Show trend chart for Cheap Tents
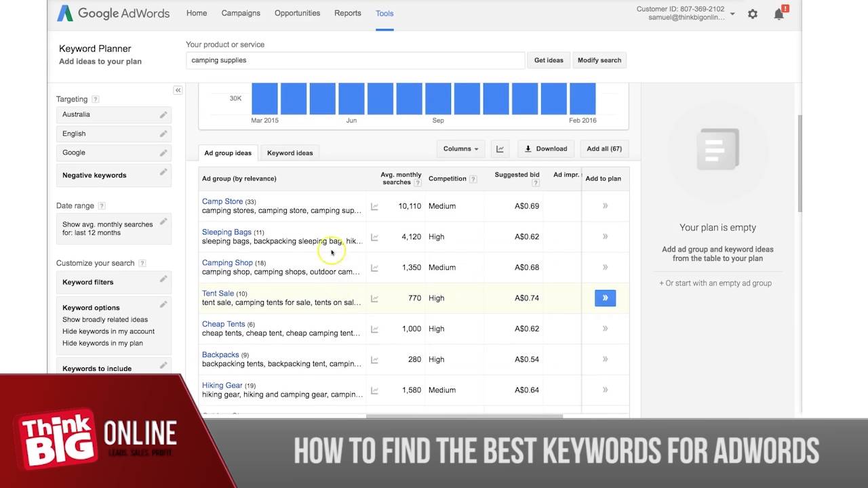Screen dimensions: 868x488 tap(374, 329)
